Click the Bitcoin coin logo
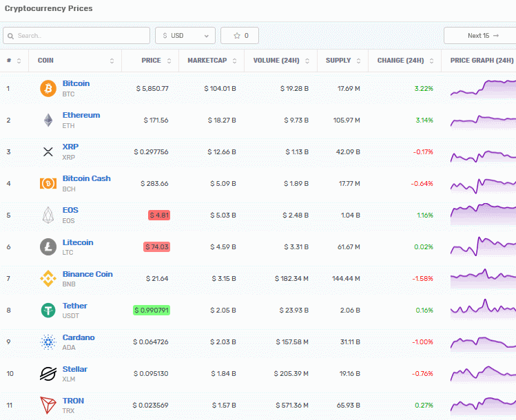The image size is (516, 420). [48, 88]
